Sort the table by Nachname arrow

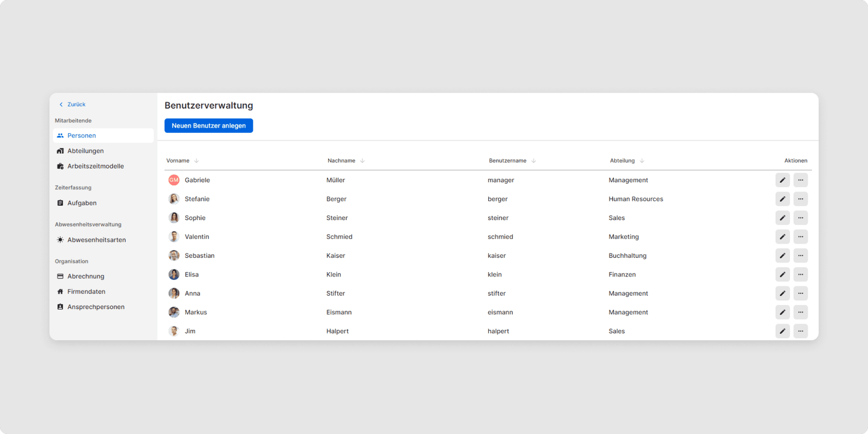(362, 160)
